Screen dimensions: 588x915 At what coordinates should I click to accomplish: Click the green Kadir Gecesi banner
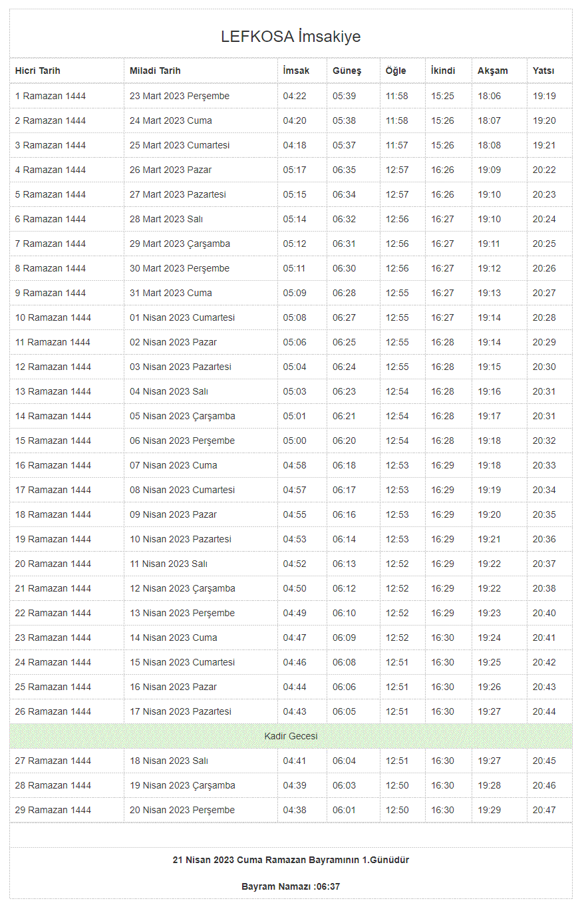291,736
